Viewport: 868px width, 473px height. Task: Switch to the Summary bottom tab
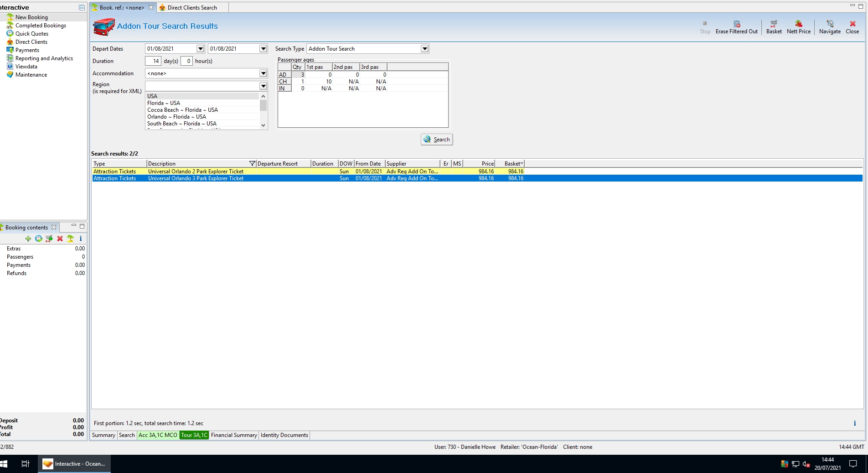[103, 435]
